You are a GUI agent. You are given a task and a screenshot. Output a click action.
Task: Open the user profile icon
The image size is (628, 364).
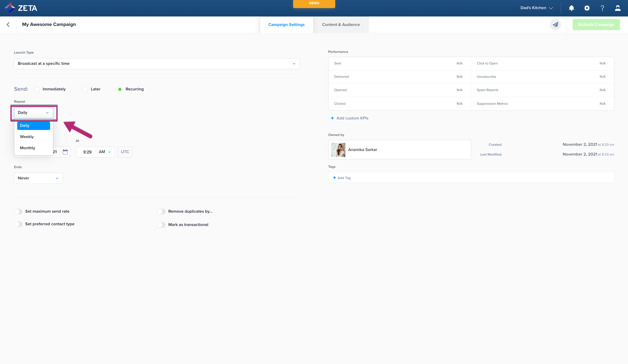pyautogui.click(x=618, y=8)
